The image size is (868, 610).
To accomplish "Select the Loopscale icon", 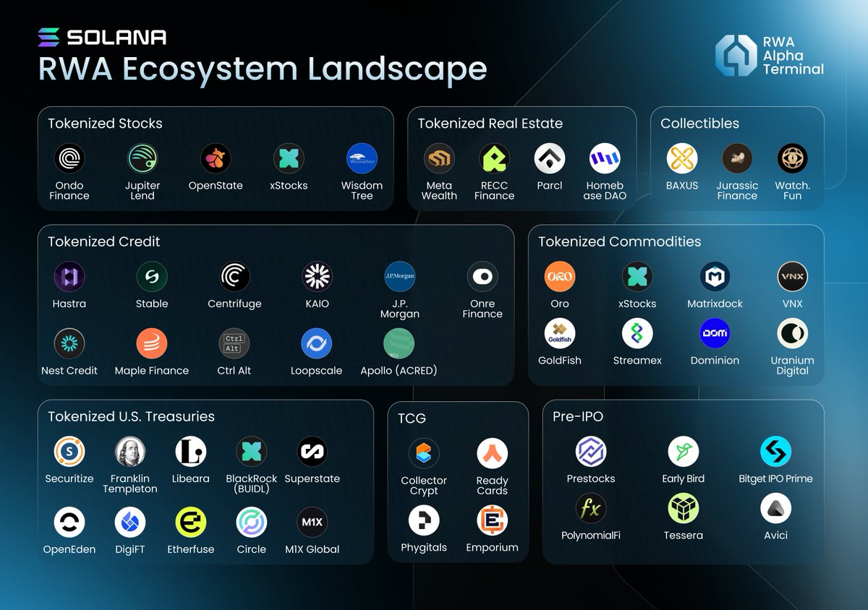I will coord(317,343).
